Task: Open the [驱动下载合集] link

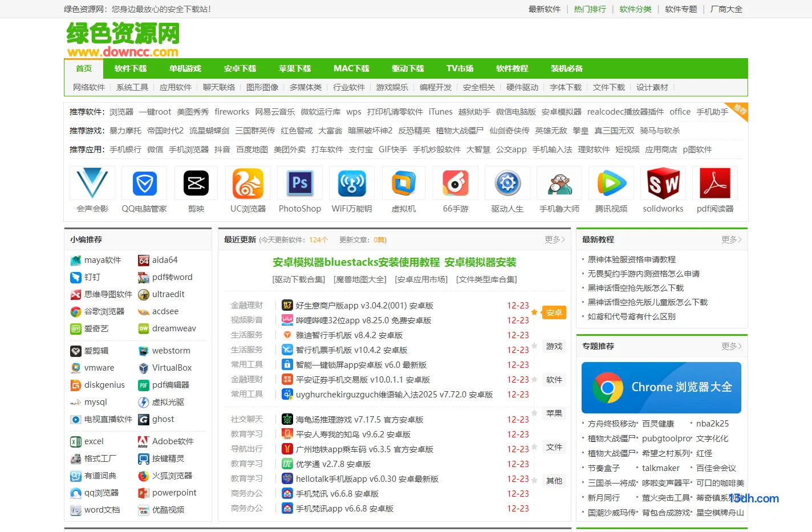Action: 299,279
